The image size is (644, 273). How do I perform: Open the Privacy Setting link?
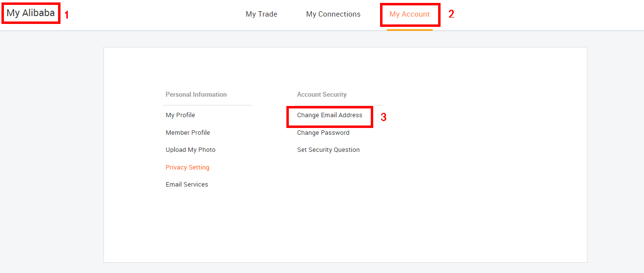(x=187, y=168)
